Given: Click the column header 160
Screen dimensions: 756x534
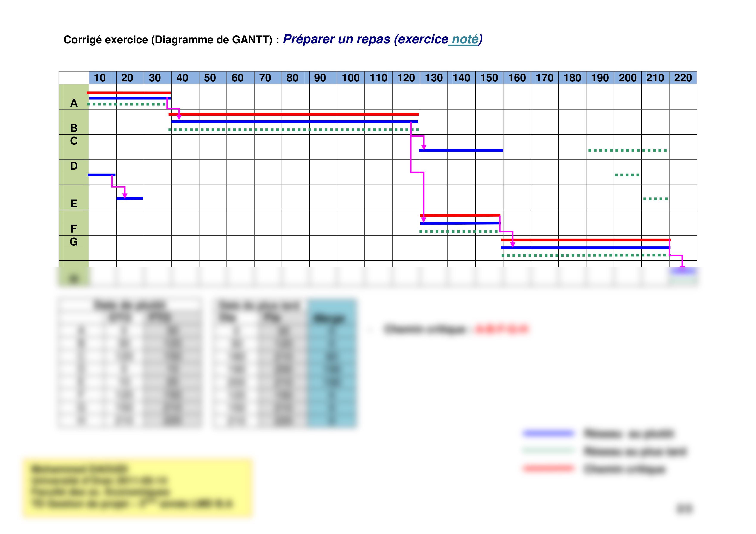Looking at the screenshot, I should point(517,78).
